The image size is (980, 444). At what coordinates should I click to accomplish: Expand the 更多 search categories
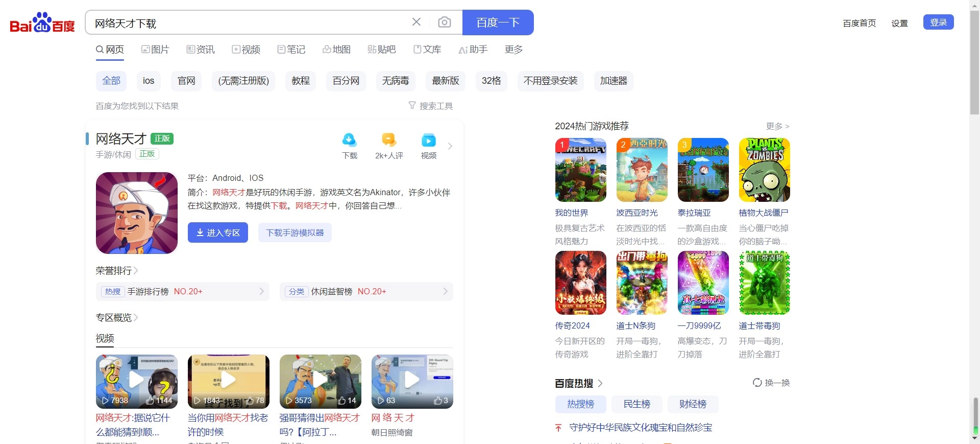point(513,50)
